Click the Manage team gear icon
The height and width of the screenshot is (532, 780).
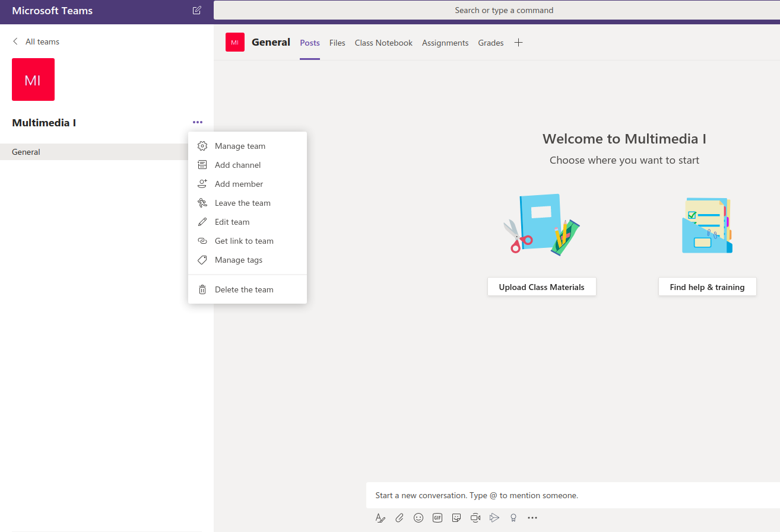point(202,146)
